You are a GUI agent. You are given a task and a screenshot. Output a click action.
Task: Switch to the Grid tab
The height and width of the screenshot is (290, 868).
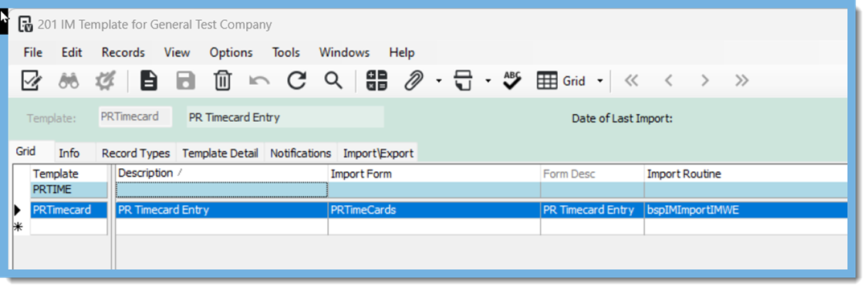click(x=26, y=152)
